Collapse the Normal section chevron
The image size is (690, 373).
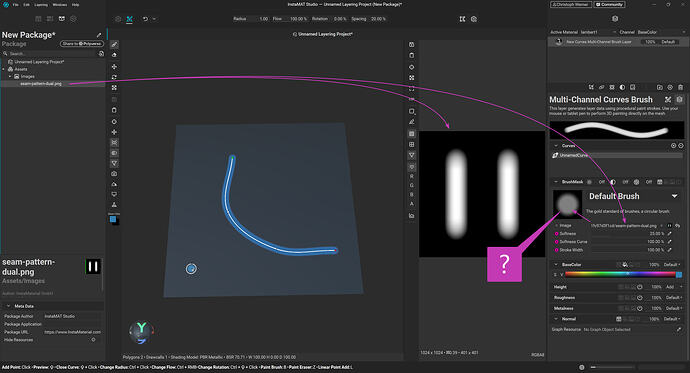556,319
